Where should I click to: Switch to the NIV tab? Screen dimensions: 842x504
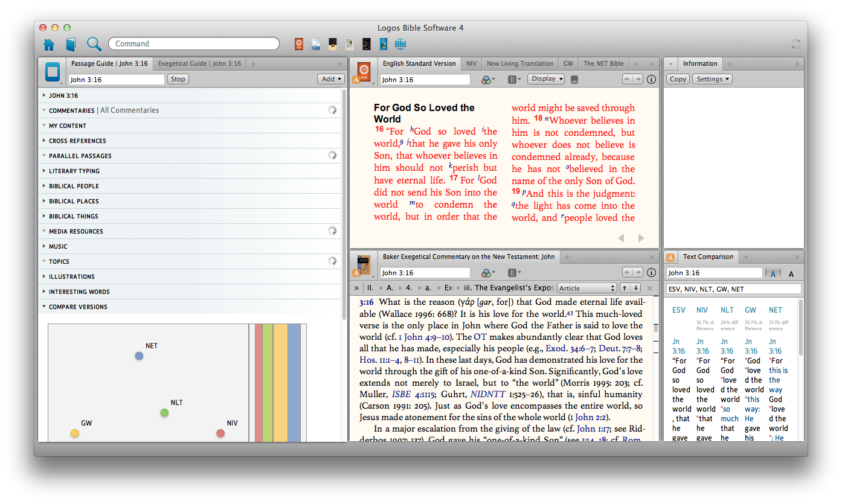(471, 63)
